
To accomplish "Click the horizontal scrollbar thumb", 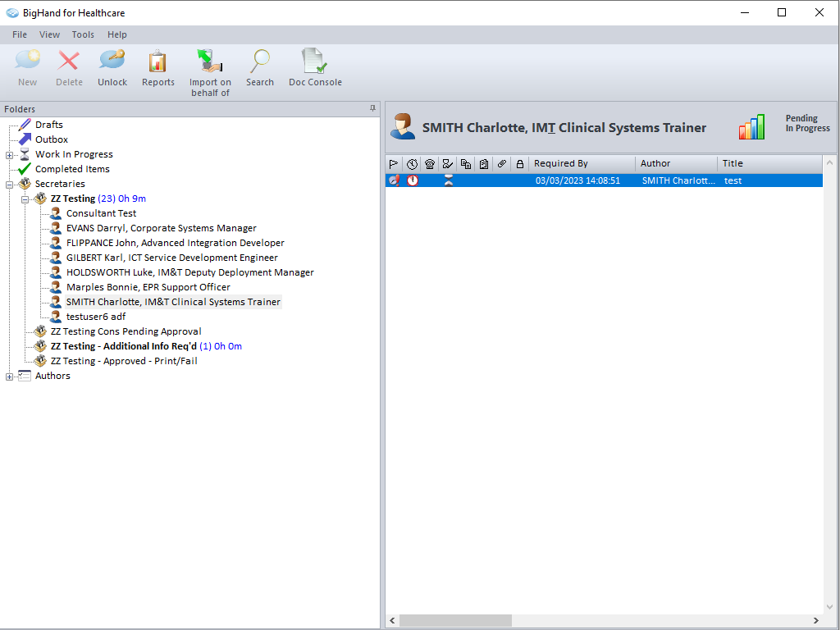I will tap(455, 620).
